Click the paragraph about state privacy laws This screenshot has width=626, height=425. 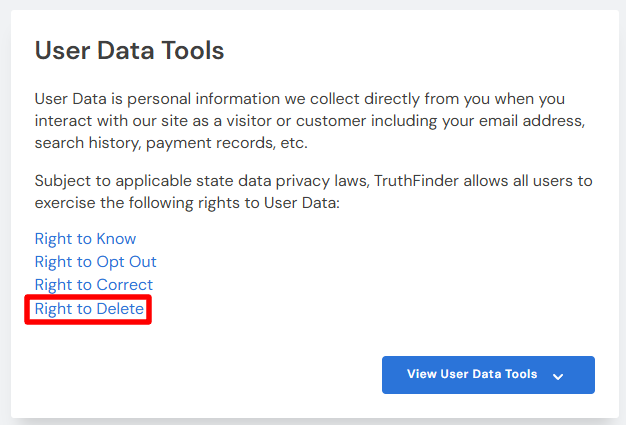(312, 193)
